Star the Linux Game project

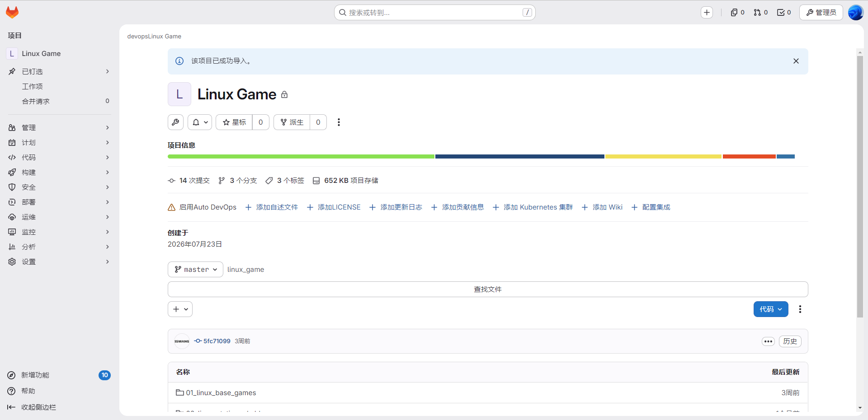click(234, 122)
